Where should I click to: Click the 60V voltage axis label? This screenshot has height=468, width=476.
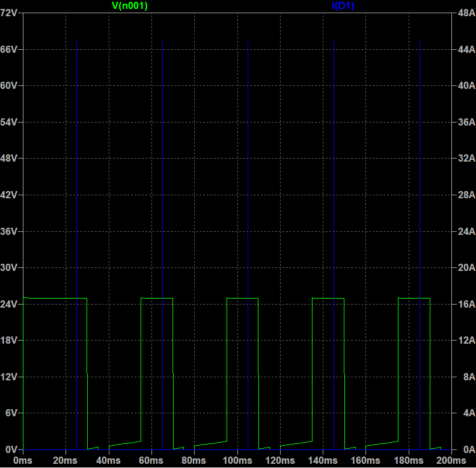[x=9, y=85]
